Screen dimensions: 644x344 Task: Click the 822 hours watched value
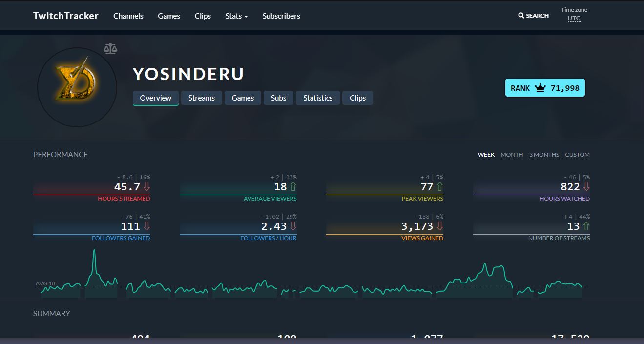click(x=570, y=187)
